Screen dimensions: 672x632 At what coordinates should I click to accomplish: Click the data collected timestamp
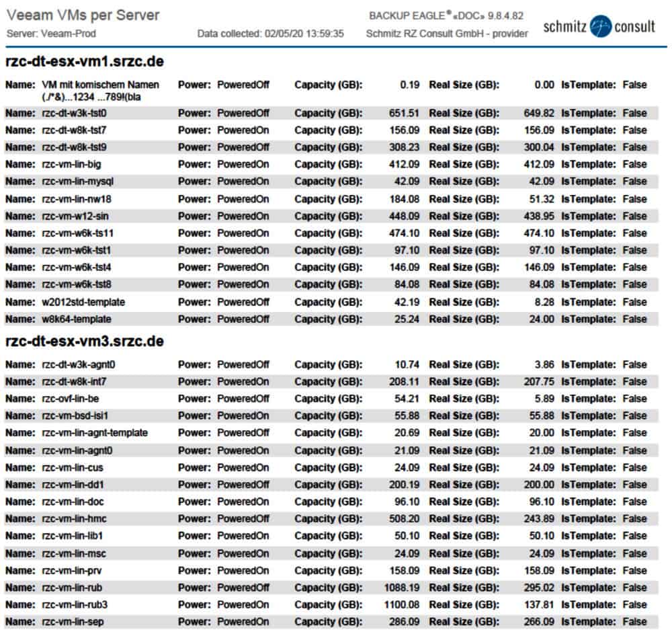[271, 34]
